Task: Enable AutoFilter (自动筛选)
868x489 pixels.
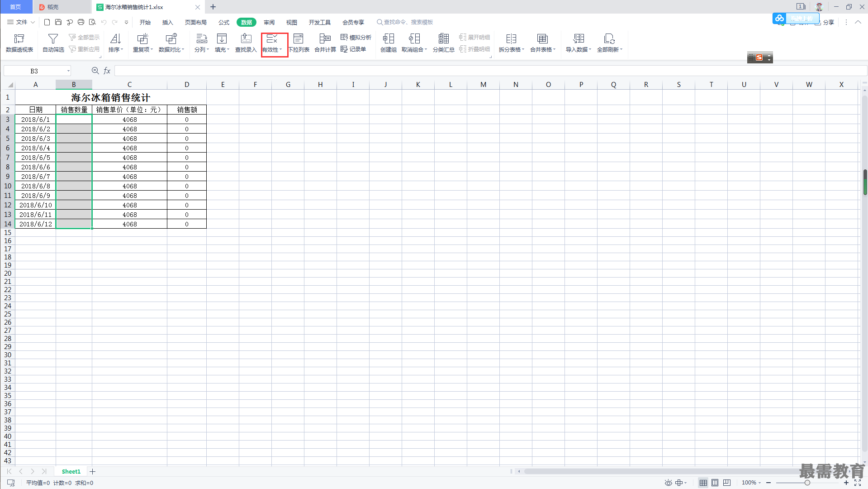Action: (x=53, y=43)
